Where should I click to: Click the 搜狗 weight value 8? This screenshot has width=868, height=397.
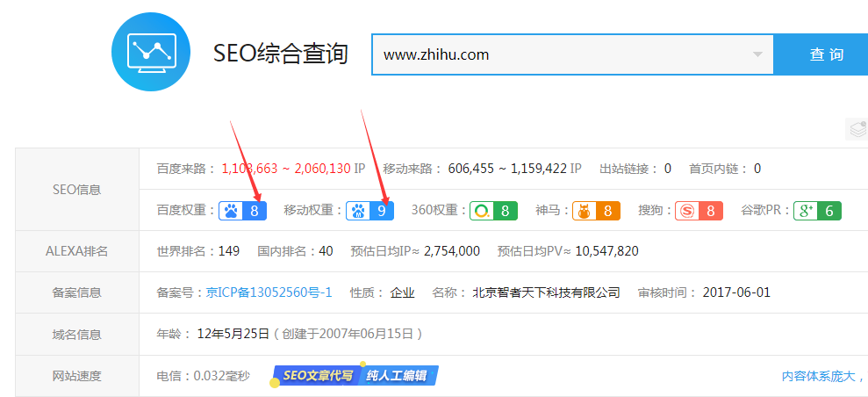click(x=711, y=211)
